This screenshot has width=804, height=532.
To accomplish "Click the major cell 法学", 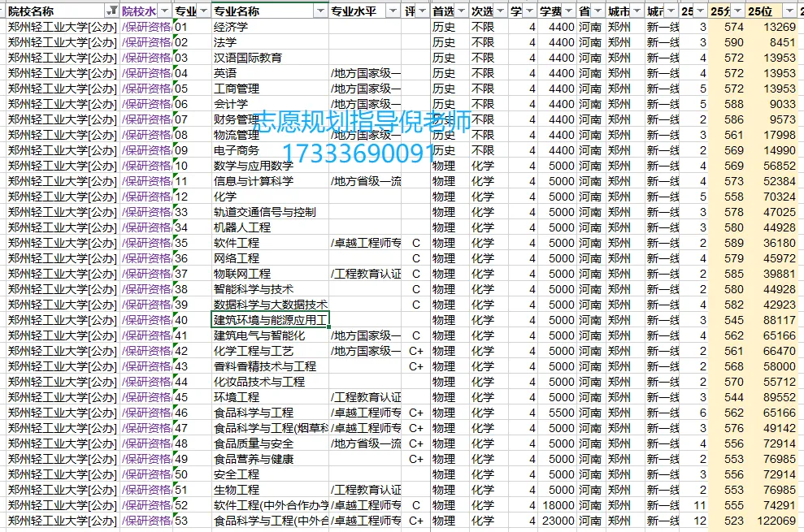I will [270, 42].
